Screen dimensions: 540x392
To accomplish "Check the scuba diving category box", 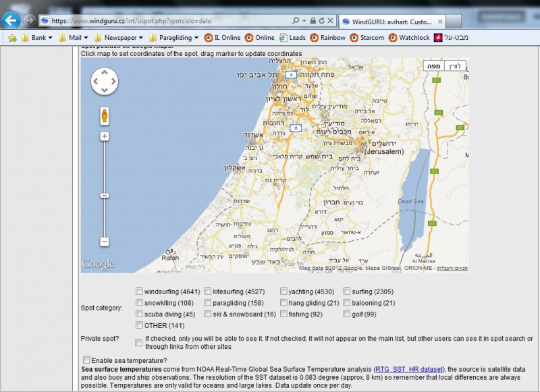I will (x=139, y=314).
